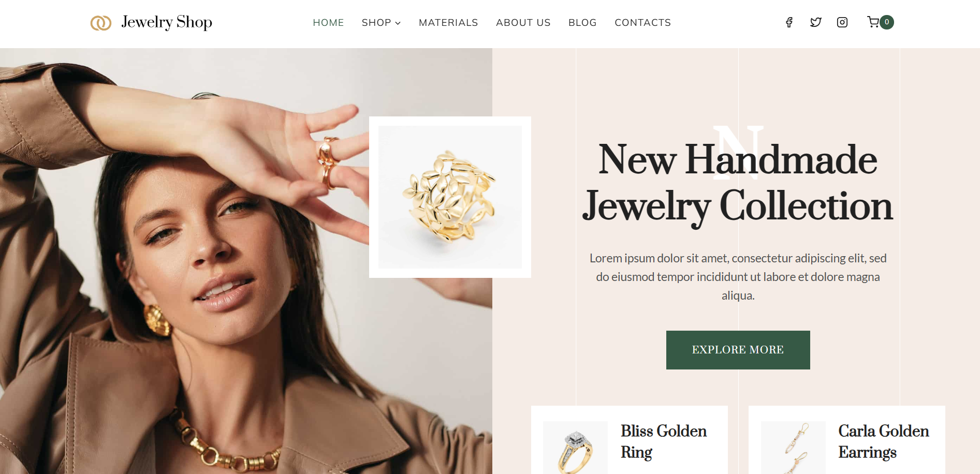Navigate to the Blog page

point(582,23)
